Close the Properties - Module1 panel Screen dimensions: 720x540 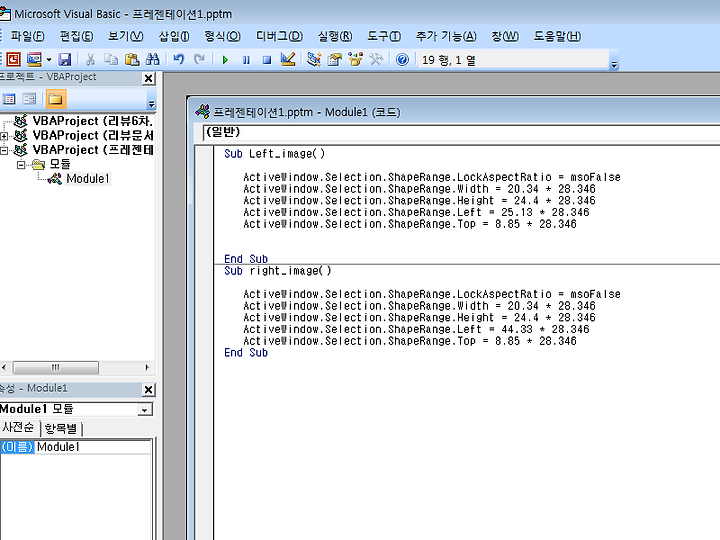pyautogui.click(x=148, y=390)
